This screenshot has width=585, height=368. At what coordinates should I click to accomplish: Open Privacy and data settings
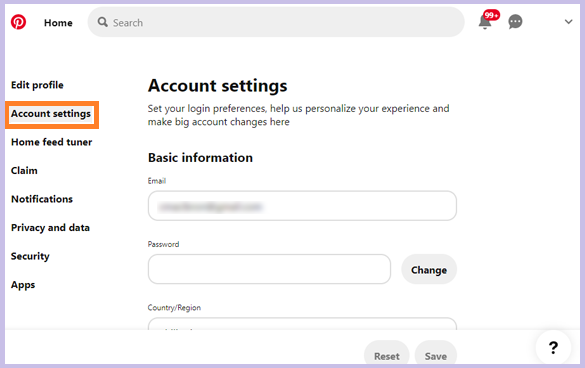[50, 228]
